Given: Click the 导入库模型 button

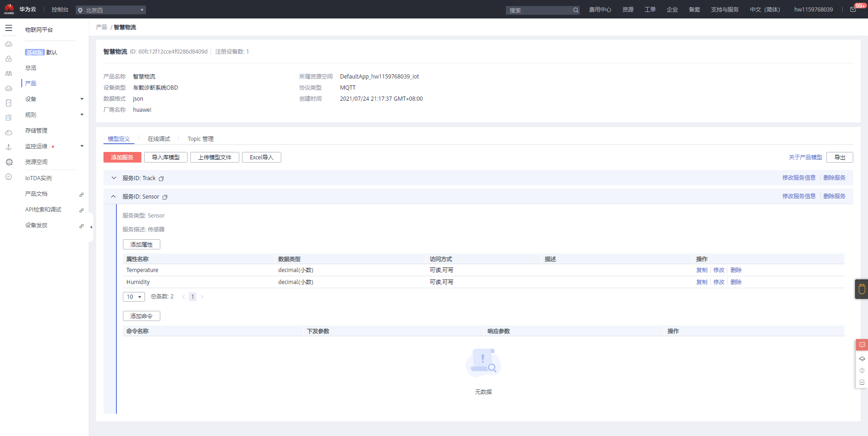Looking at the screenshot, I should 166,157.
